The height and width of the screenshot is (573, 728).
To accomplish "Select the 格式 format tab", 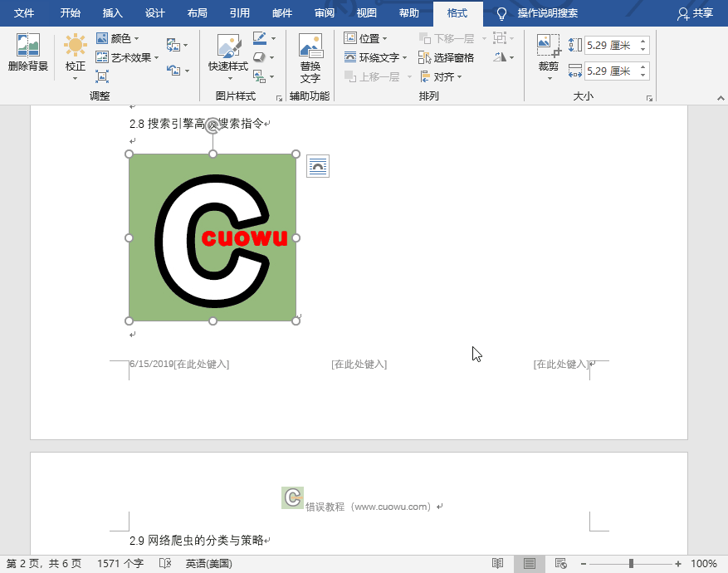I will click(457, 13).
